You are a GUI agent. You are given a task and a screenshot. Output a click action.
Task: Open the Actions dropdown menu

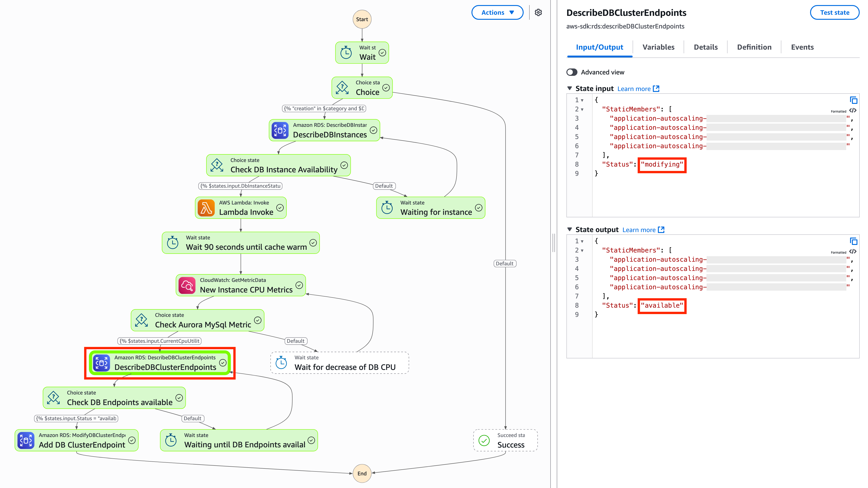click(497, 12)
